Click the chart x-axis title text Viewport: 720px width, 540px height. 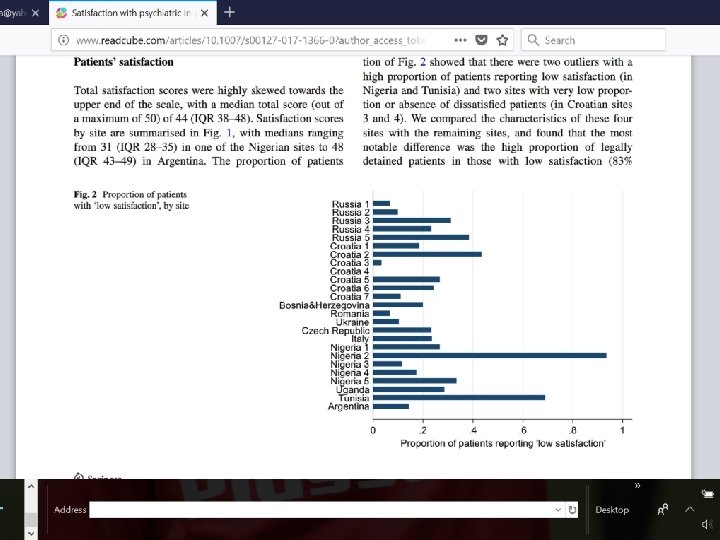tap(503, 444)
